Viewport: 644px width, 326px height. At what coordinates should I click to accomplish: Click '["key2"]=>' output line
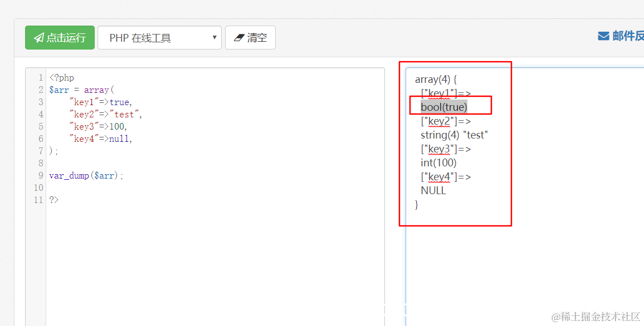446,121
